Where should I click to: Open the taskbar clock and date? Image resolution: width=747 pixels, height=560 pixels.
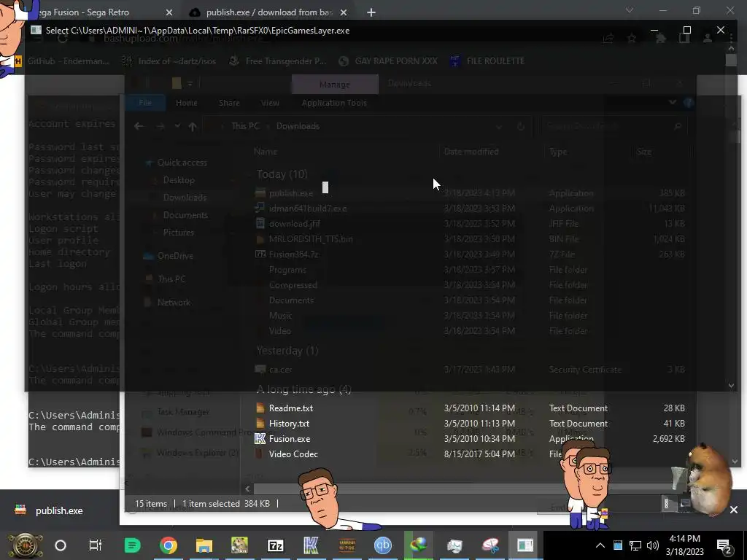coord(684,545)
